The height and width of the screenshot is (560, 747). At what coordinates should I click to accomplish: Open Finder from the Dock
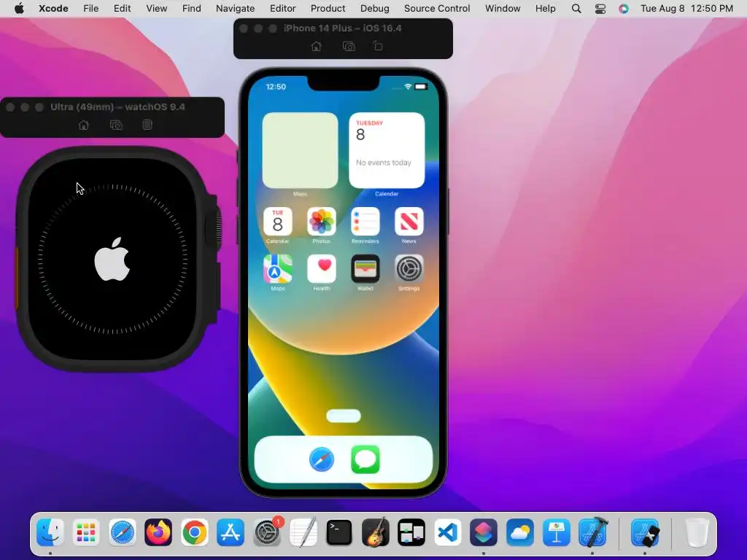(x=50, y=532)
